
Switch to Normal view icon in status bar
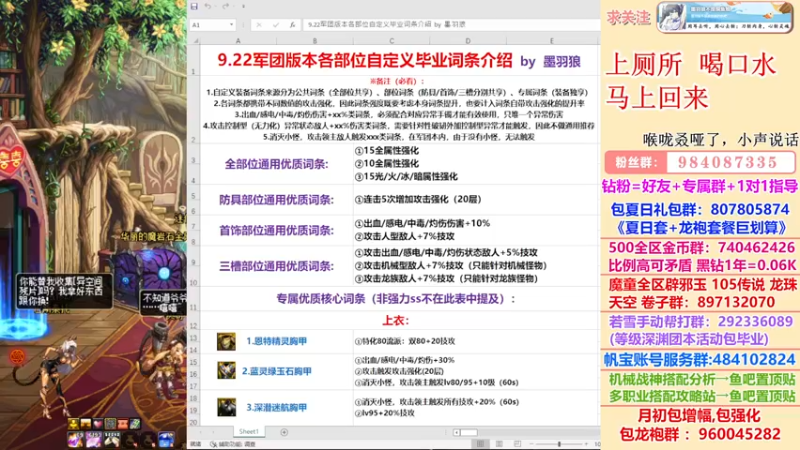pyautogui.click(x=480, y=444)
